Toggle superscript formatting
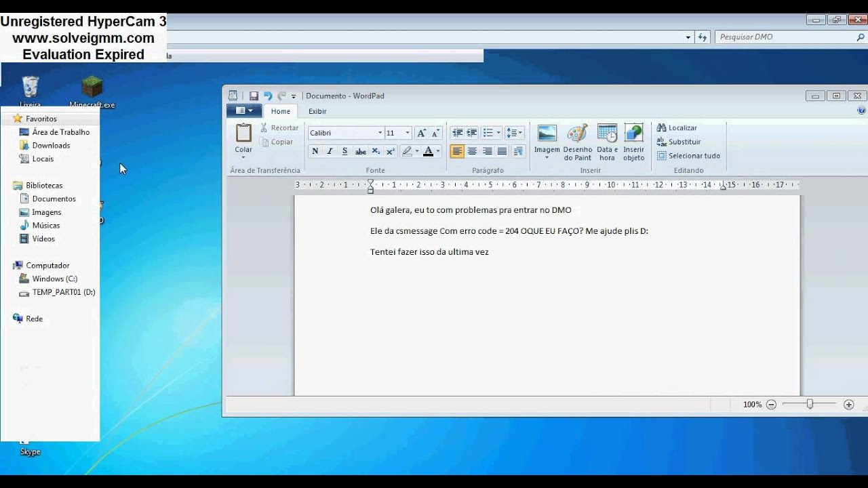The image size is (868, 488). click(391, 151)
